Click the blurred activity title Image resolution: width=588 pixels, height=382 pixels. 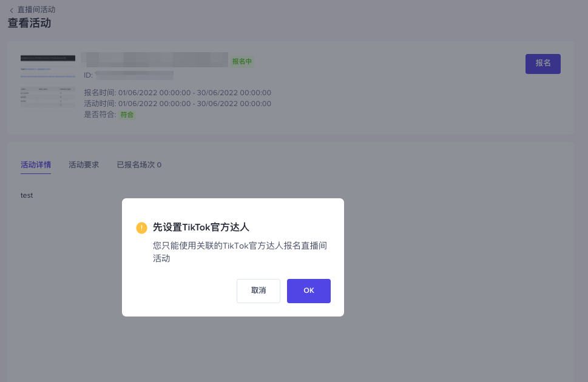tap(155, 59)
